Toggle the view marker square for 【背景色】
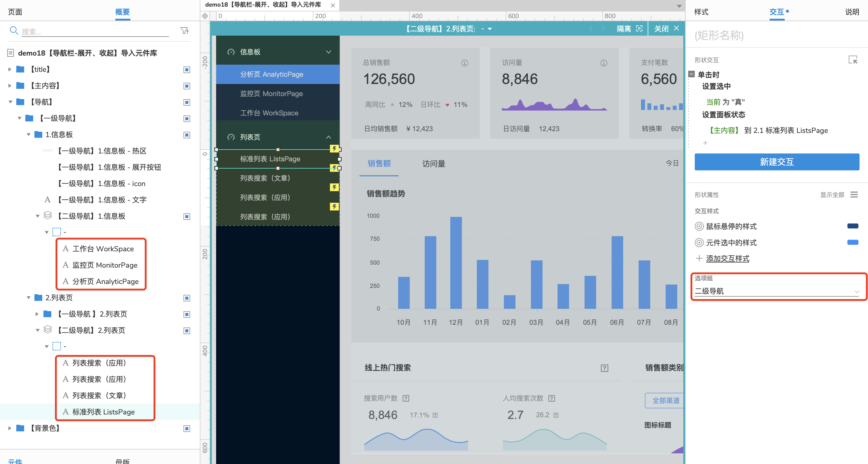 pyautogui.click(x=187, y=429)
